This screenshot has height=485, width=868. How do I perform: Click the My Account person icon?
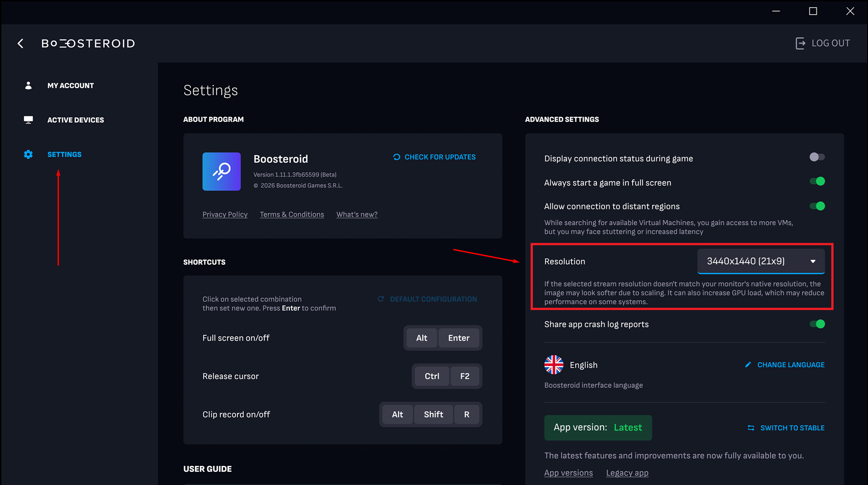tap(28, 85)
